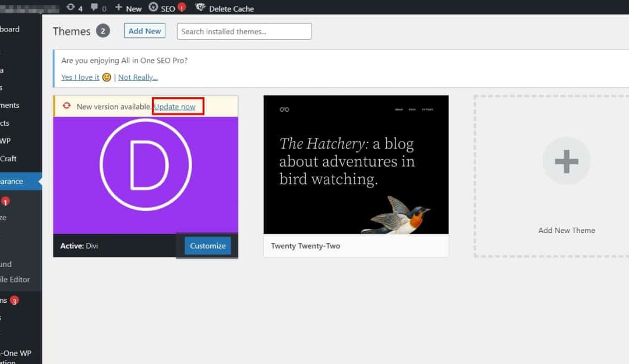Open Theme File Editor in the sidebar
The image size is (629, 364).
click(x=15, y=280)
